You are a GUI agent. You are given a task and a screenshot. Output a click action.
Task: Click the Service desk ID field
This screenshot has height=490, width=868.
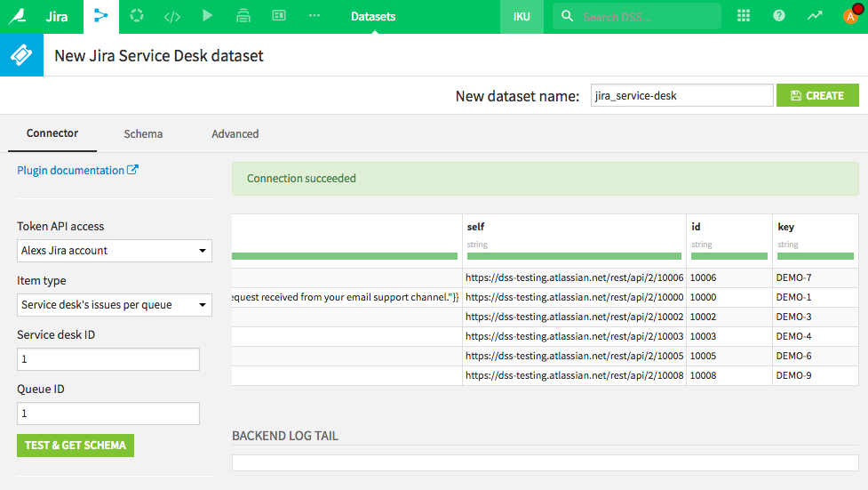(108, 359)
